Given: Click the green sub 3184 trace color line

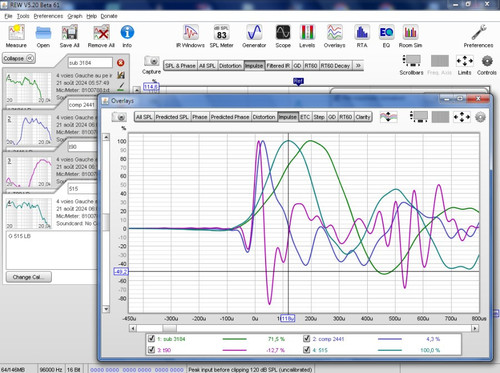Looking at the screenshot, I should (234, 339).
